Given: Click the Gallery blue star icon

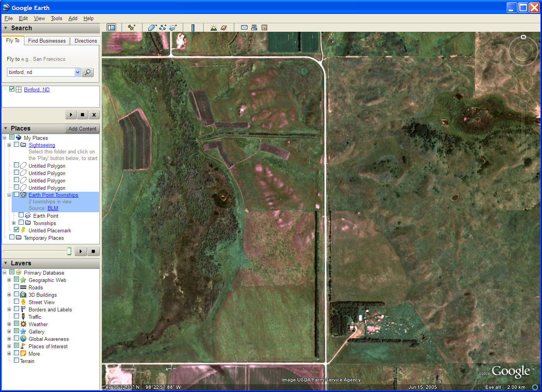Looking at the screenshot, I should [23, 332].
